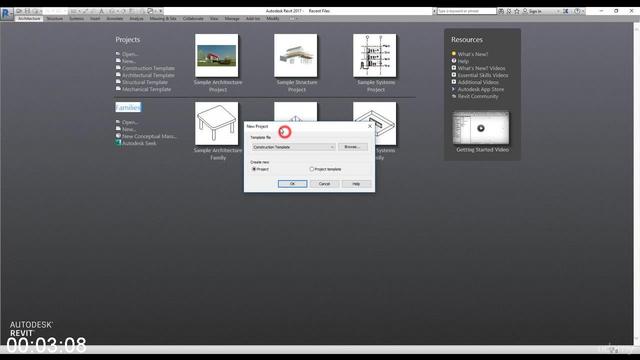Click the Mechanical Template link

click(x=147, y=89)
